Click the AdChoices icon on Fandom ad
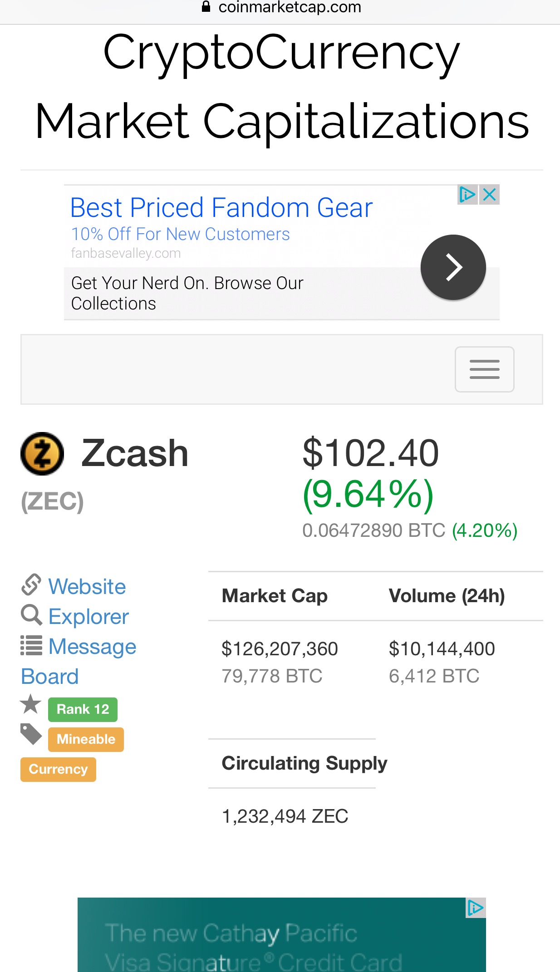The height and width of the screenshot is (972, 560). coord(467,195)
